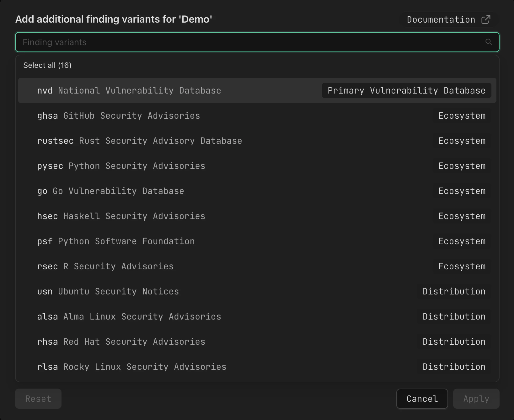Apply the selected finding variants

(476, 399)
